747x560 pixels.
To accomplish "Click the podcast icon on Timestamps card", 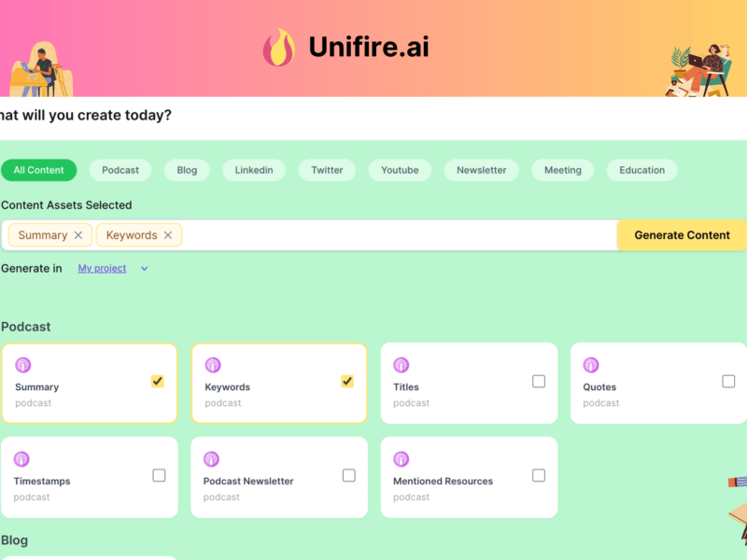I will tap(21, 459).
